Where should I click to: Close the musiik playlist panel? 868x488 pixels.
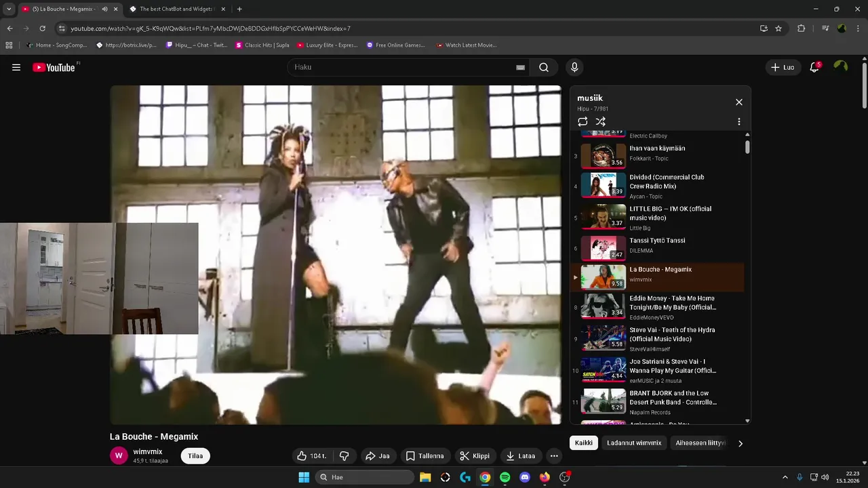739,102
